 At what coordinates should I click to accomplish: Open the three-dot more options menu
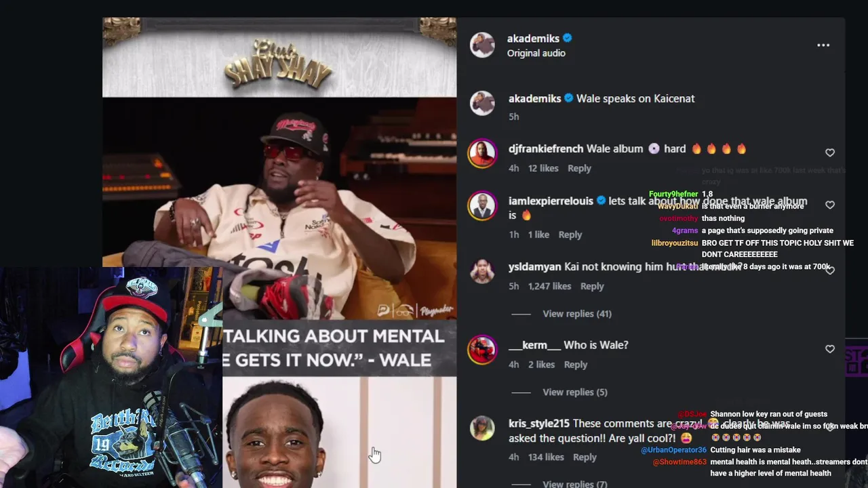coord(823,45)
